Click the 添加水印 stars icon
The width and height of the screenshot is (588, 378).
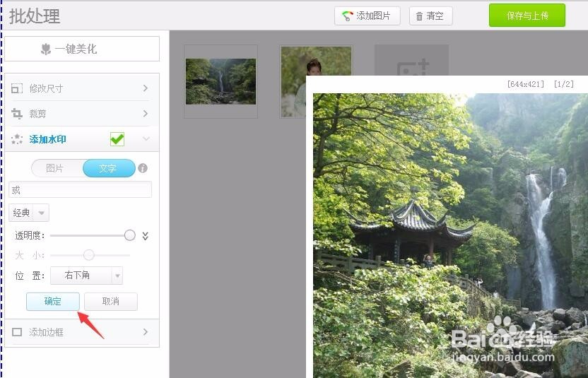click(16, 139)
